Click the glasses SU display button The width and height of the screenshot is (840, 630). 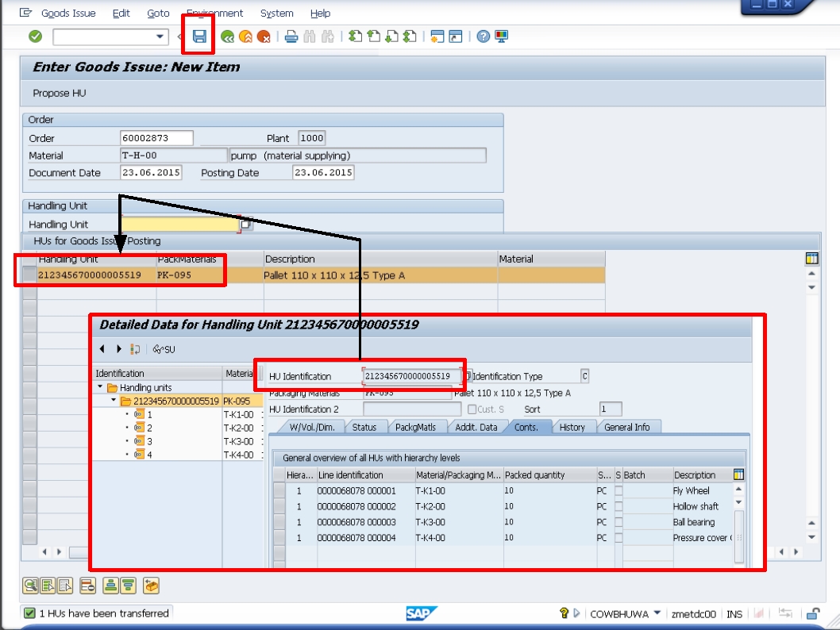tap(164, 349)
